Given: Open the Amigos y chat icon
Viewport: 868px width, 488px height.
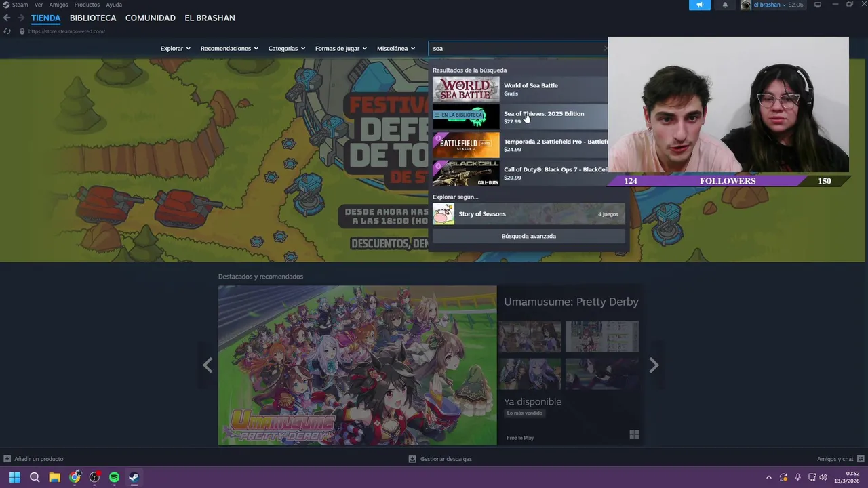Looking at the screenshot, I should [x=861, y=459].
